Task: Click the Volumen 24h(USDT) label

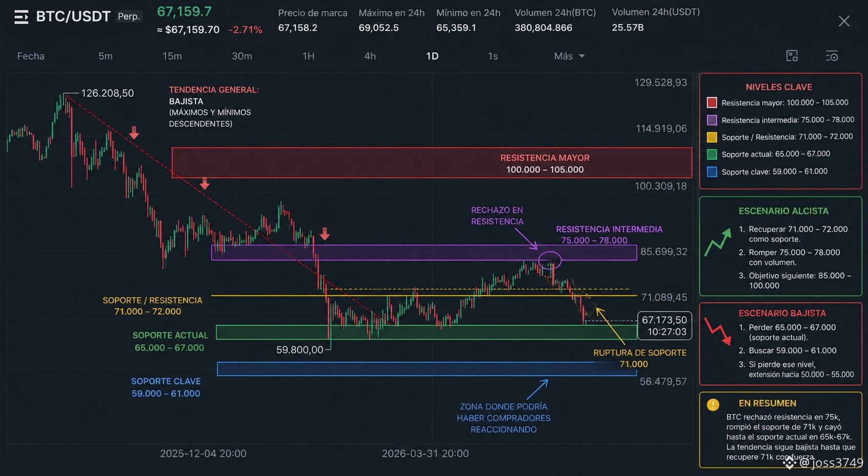Action: [x=656, y=12]
